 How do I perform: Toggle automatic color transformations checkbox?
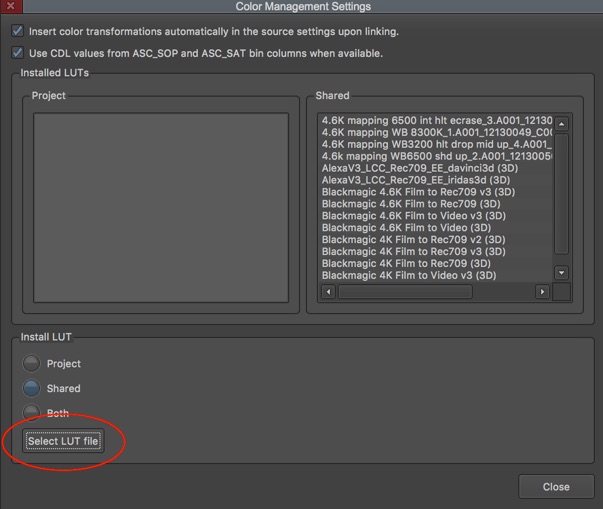click(x=18, y=32)
